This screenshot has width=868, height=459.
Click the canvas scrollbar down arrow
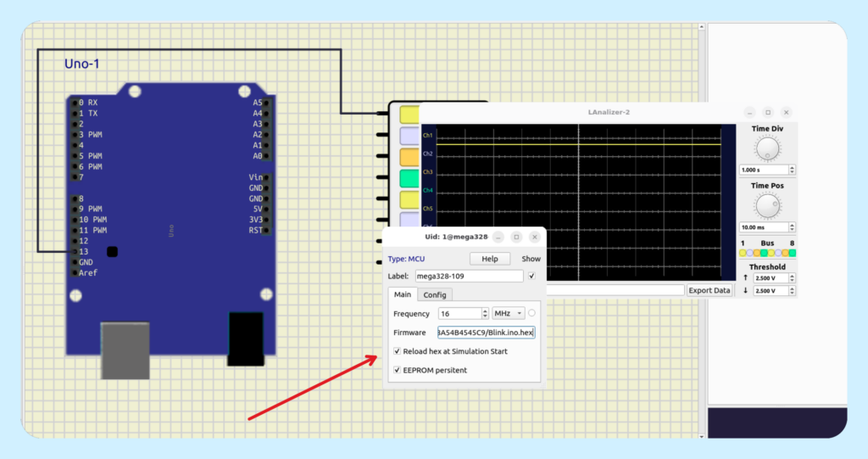click(x=701, y=436)
